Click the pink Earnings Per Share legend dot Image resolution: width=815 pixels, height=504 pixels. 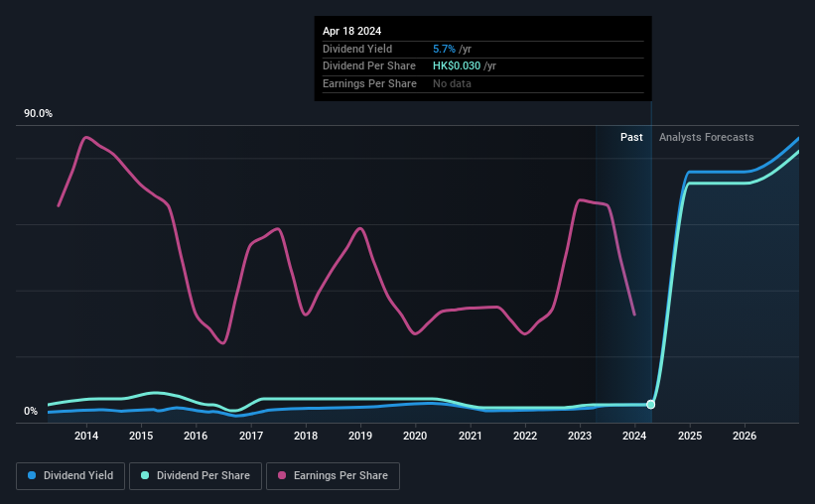pos(282,475)
